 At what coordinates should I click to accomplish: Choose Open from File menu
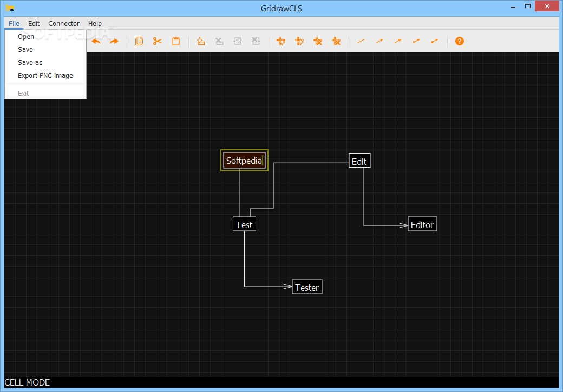[45, 37]
